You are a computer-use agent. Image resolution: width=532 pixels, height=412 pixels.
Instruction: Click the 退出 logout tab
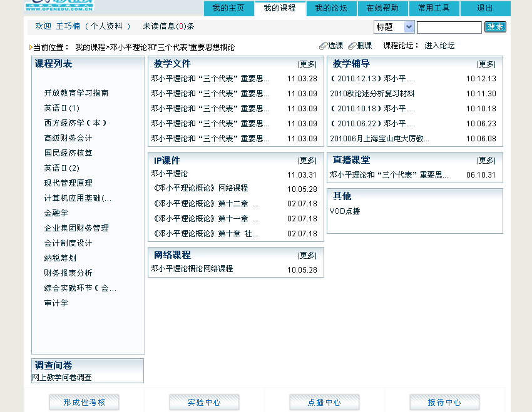pyautogui.click(x=485, y=8)
